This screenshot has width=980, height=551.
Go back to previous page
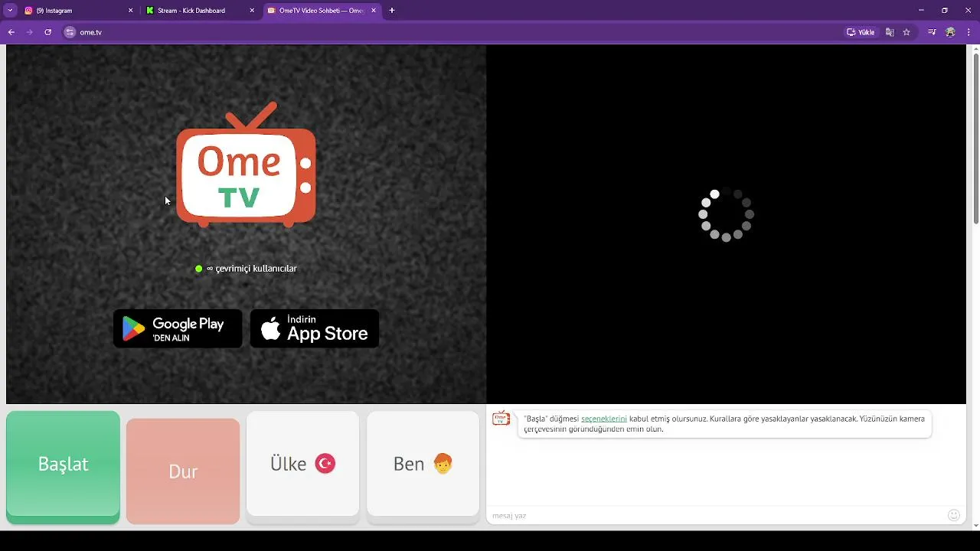coord(11,32)
